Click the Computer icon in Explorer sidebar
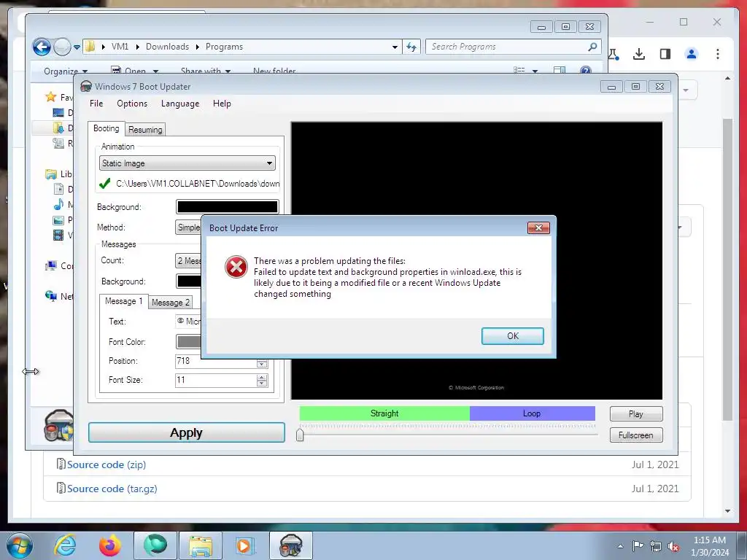This screenshot has width=747, height=560. pyautogui.click(x=51, y=265)
